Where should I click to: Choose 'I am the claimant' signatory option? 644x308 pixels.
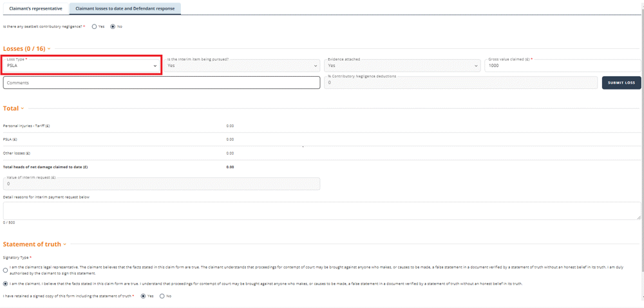point(5,284)
